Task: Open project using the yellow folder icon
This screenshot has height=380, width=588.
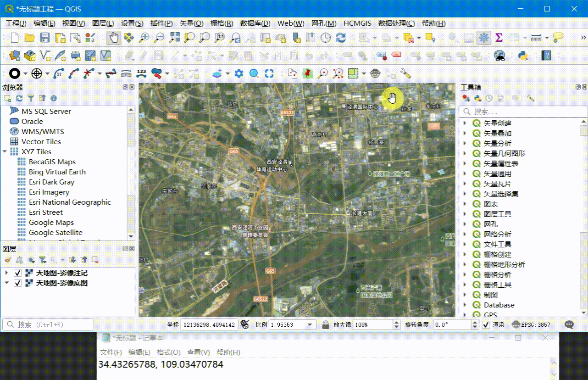Action: click(x=30, y=38)
